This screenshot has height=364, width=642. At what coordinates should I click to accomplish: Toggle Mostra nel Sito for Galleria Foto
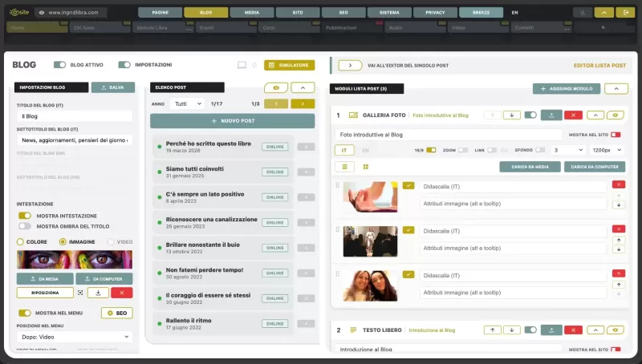tap(616, 135)
